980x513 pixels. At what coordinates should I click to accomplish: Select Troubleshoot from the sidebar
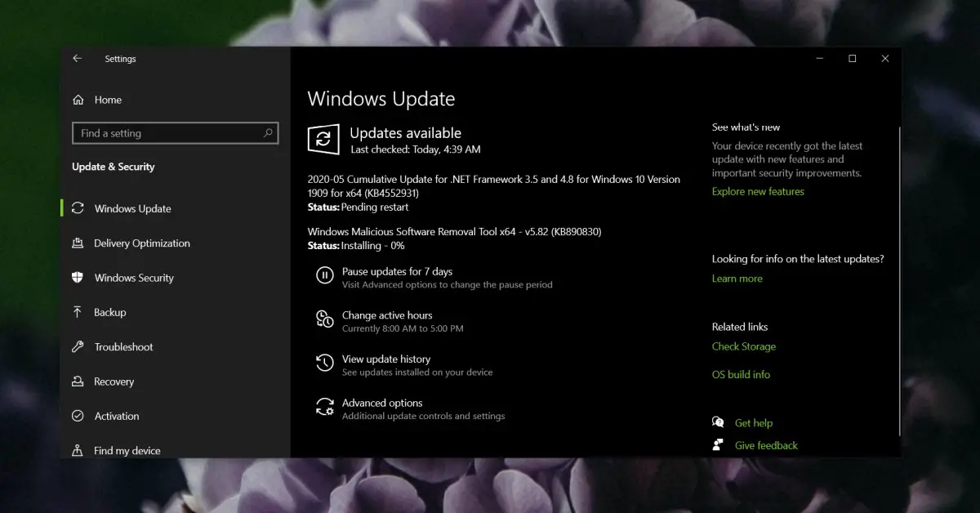click(x=123, y=347)
